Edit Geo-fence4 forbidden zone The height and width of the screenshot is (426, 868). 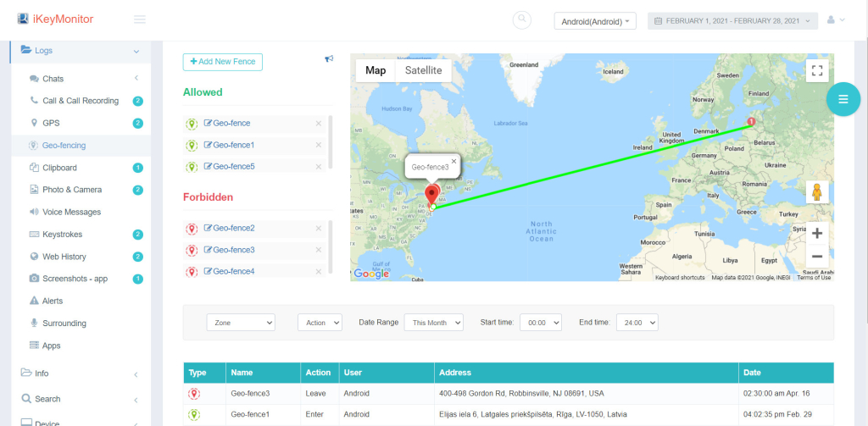pyautogui.click(x=229, y=271)
